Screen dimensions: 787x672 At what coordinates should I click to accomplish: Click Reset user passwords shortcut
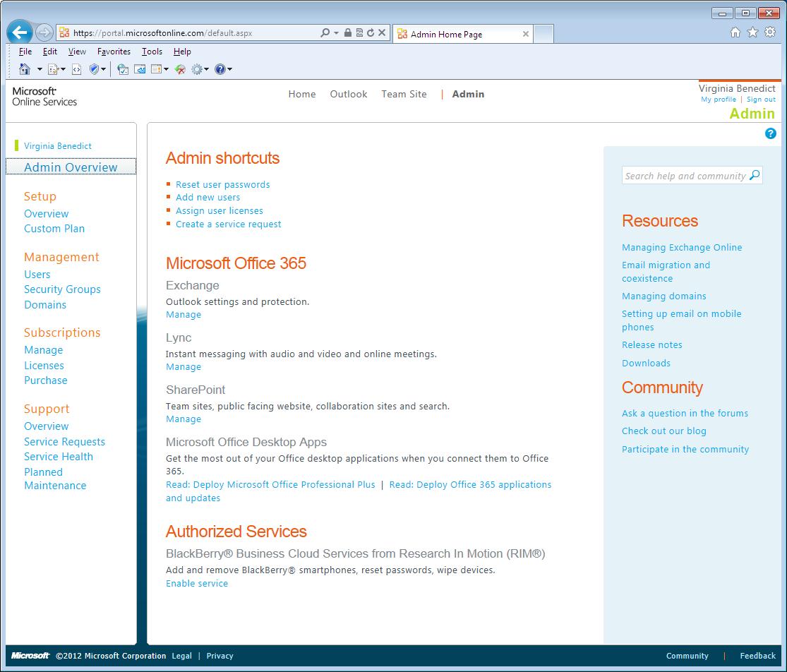tap(223, 184)
